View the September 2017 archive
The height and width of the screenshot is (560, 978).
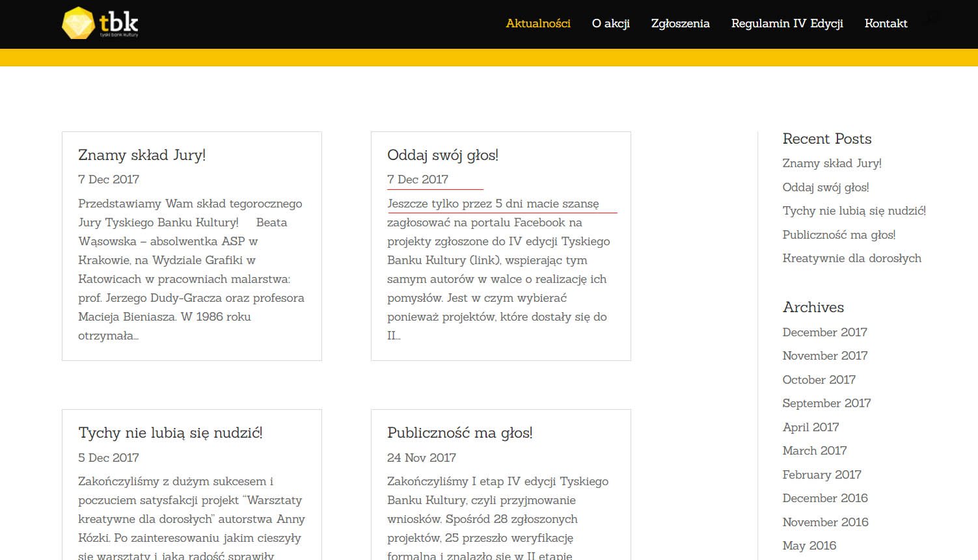coord(826,403)
